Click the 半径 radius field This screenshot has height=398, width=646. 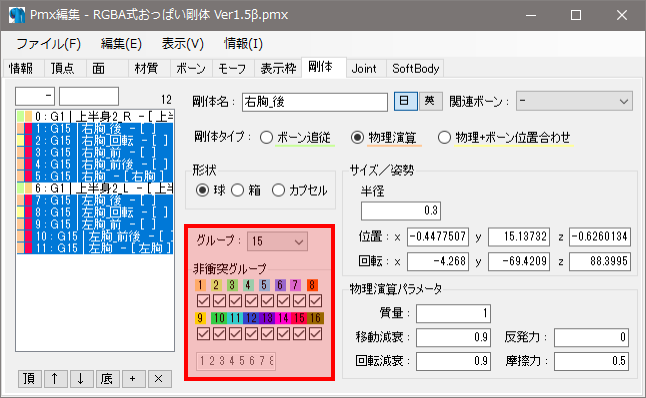[x=401, y=211]
